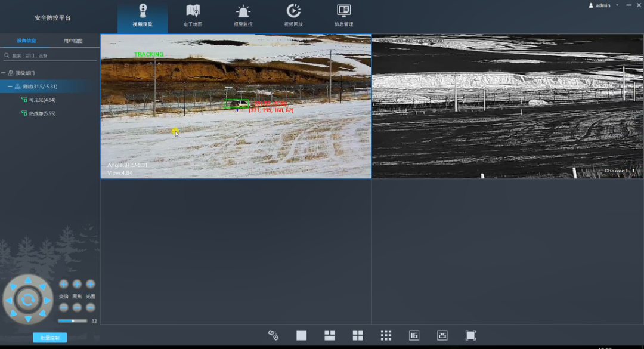Collapse the 顶级部门 tree node

[x=4, y=73]
